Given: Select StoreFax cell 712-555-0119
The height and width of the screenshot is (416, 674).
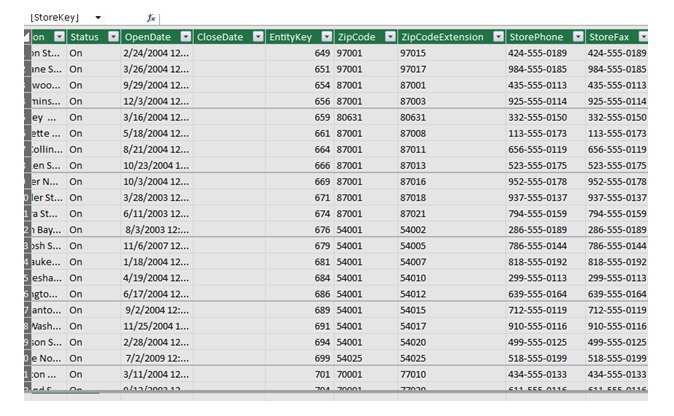Looking at the screenshot, I should [x=617, y=310].
